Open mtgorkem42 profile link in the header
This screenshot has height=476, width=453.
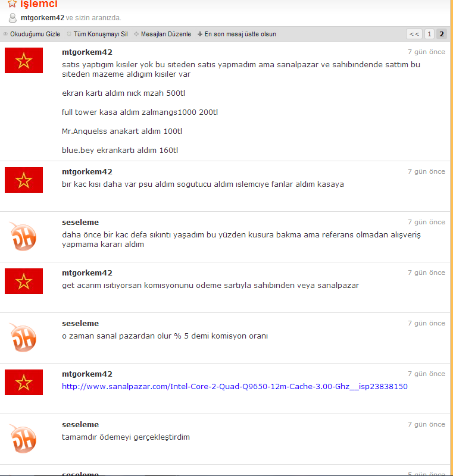click(x=42, y=18)
